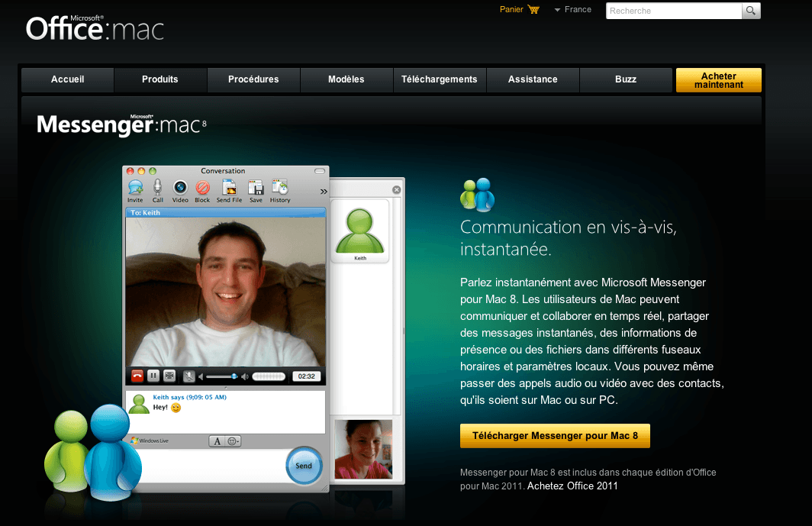The width and height of the screenshot is (812, 526).
Task: Open the Panier link
Action: point(511,9)
